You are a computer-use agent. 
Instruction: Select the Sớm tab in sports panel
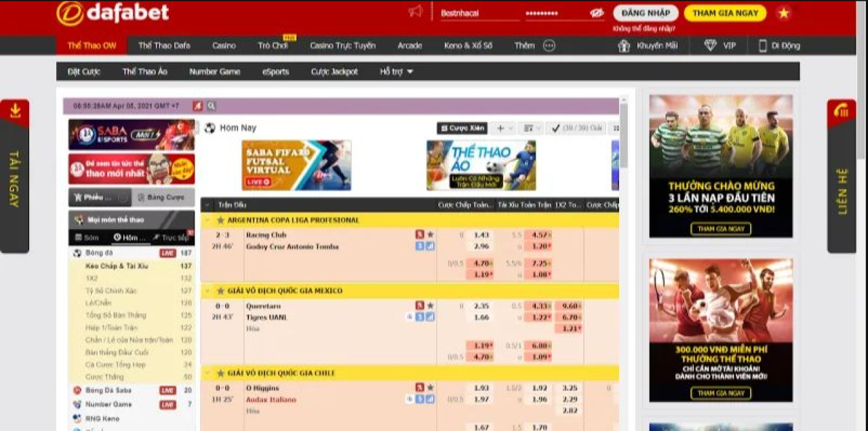(87, 238)
